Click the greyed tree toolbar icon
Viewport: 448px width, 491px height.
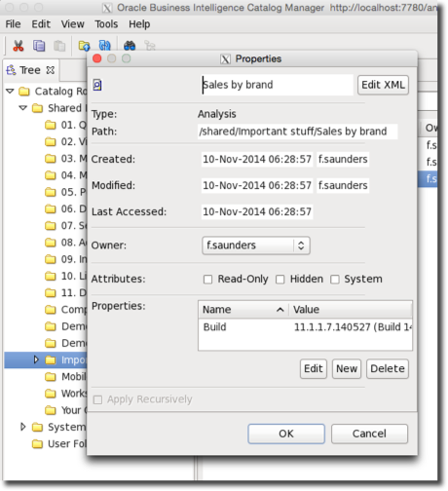point(150,46)
